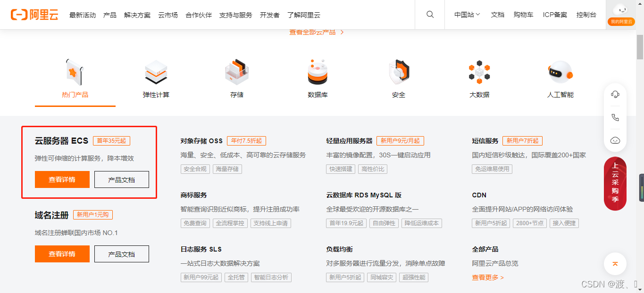Click the 免费查询 tag under 商标服务
644x293 pixels.
(x=195, y=223)
